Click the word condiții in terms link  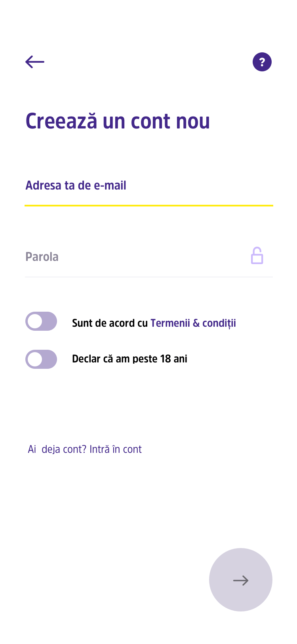(x=219, y=324)
